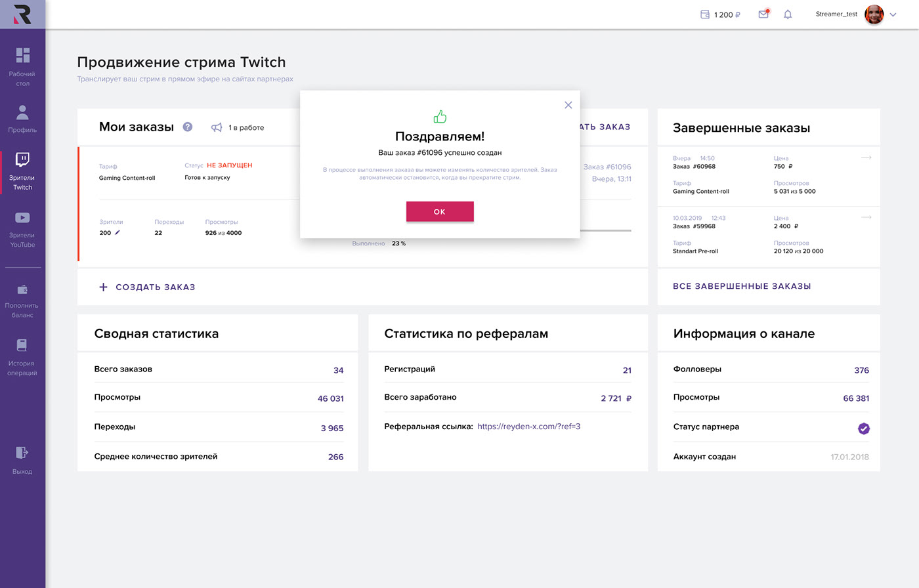Select the Gaming Content-roll tariff in Мои заказы

coord(127,178)
